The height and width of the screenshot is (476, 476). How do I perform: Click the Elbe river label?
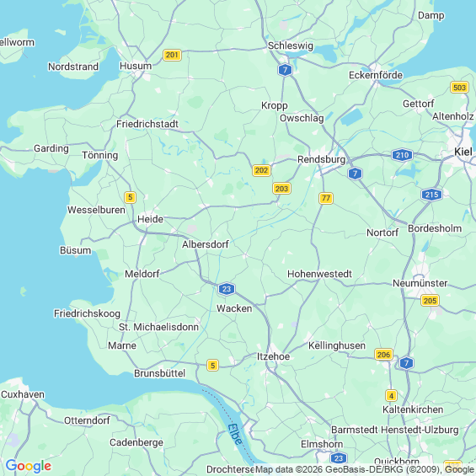(x=235, y=435)
